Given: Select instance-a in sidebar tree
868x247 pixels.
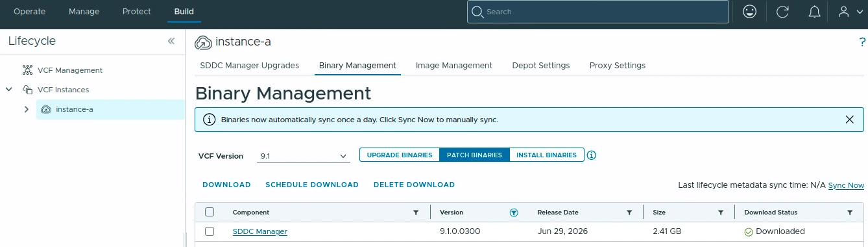Looking at the screenshot, I should (75, 109).
